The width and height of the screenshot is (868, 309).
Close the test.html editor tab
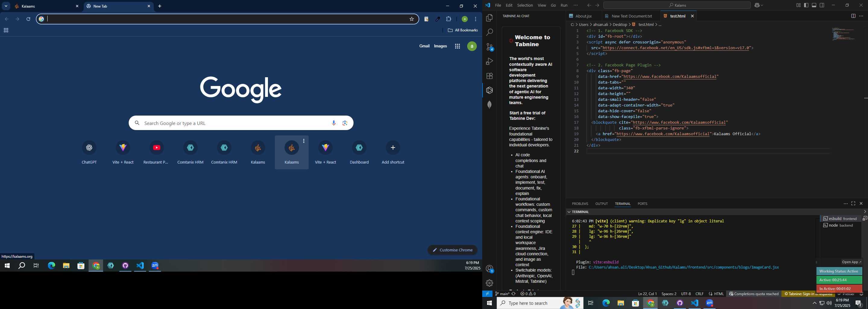pos(693,16)
